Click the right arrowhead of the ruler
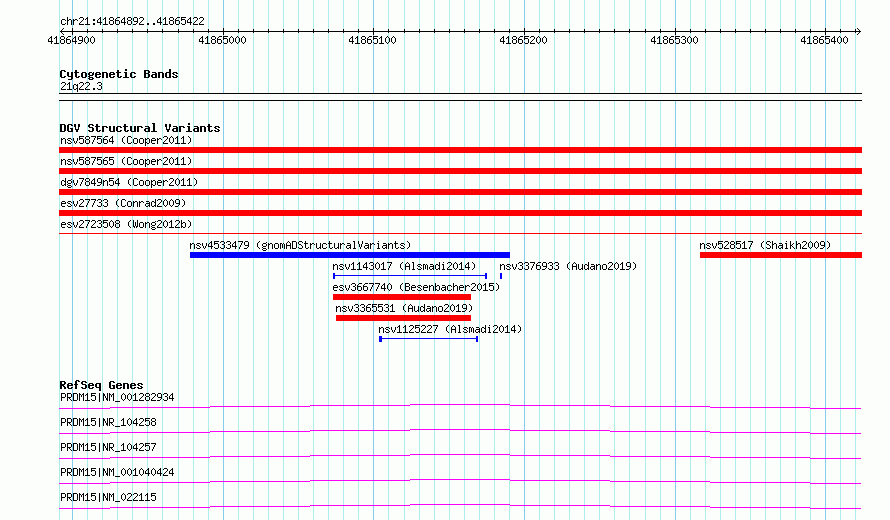The image size is (890, 520). click(x=859, y=31)
